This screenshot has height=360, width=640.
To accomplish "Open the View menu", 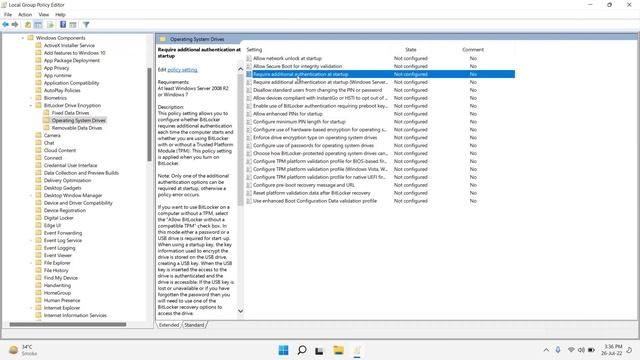I will pos(44,14).
